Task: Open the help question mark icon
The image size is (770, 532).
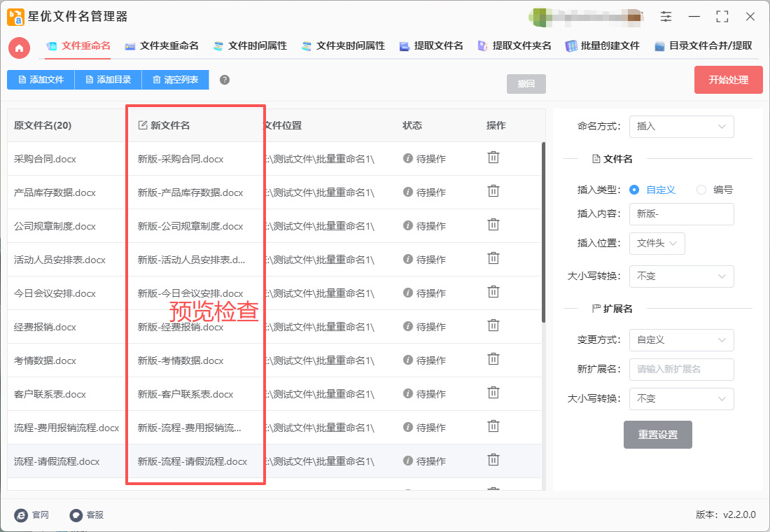Action: [x=225, y=80]
